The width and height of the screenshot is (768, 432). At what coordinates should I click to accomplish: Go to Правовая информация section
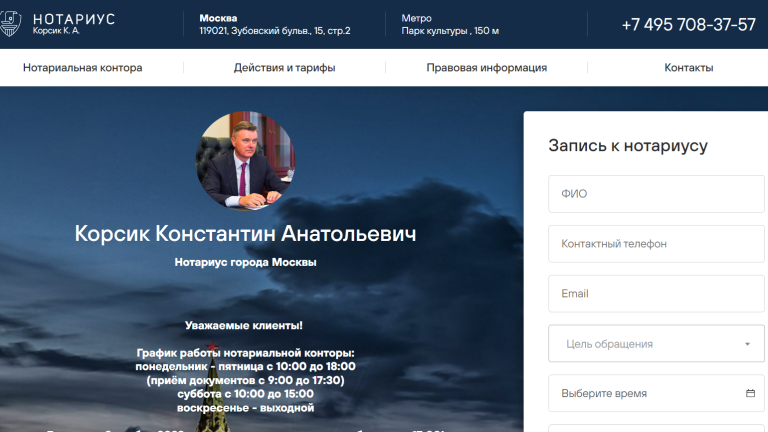(486, 68)
